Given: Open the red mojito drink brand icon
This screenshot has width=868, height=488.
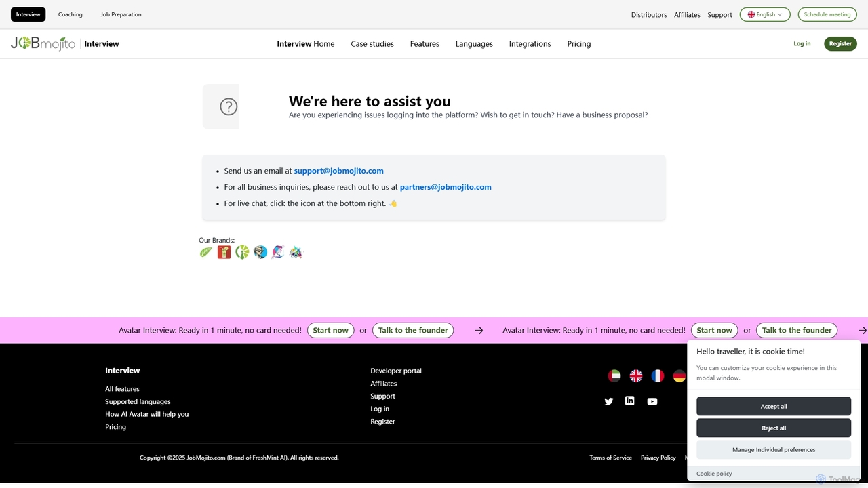Looking at the screenshot, I should click(x=224, y=252).
